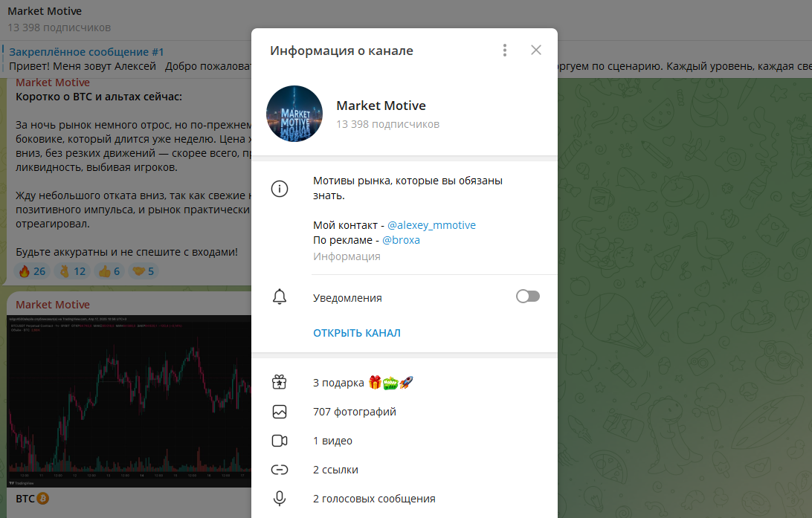The width and height of the screenshot is (812, 518).
Task: Open the @broxa advertising link
Action: point(401,240)
